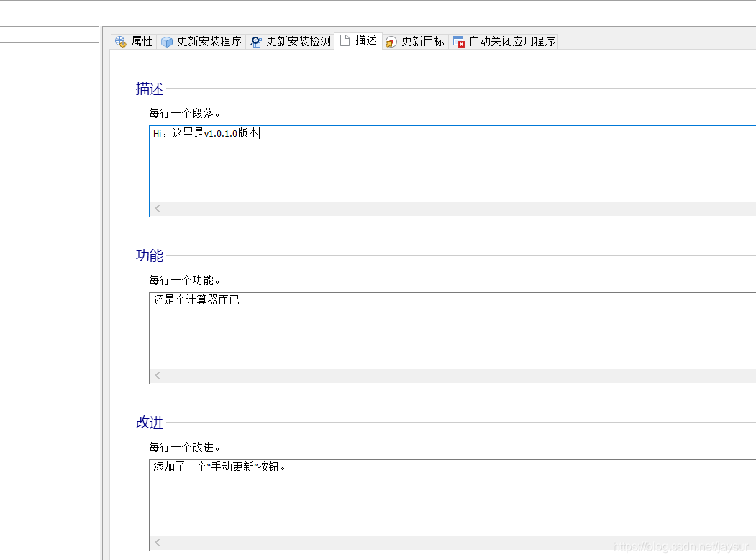This screenshot has width=756, height=560.
Task: Click the text 'Hi，这里是v1.0.1.0版本'
Action: pyautogui.click(x=206, y=133)
